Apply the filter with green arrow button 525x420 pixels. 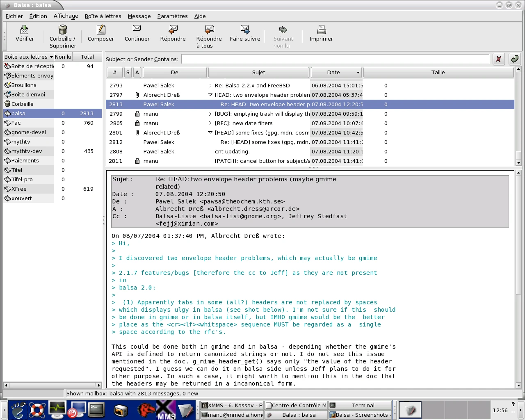pyautogui.click(x=514, y=59)
